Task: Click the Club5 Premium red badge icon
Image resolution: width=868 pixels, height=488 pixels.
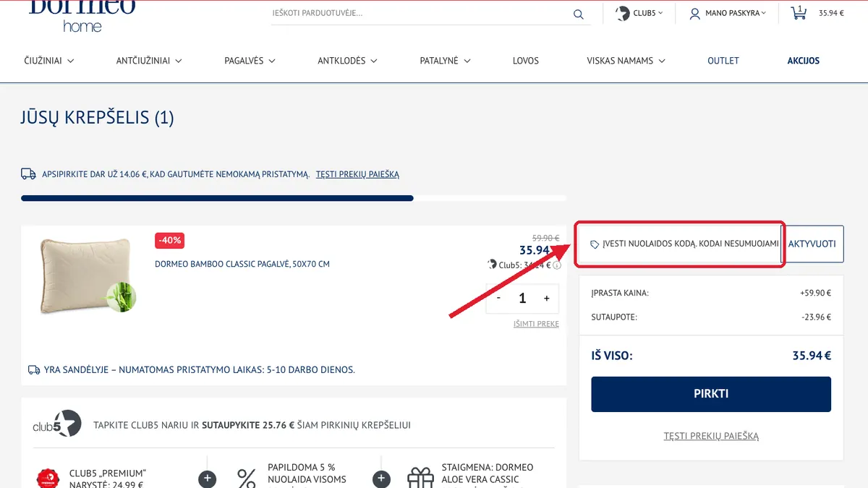Action: point(48,478)
